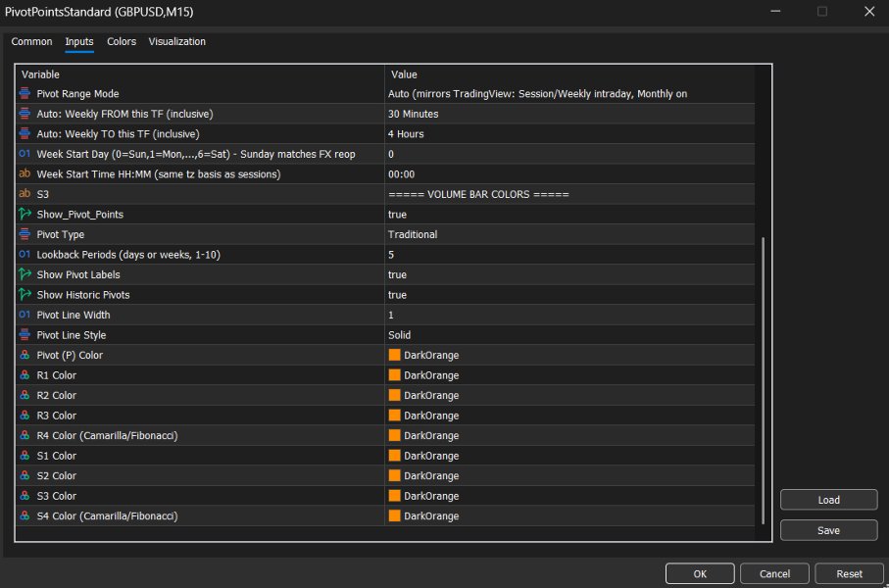The width and height of the screenshot is (889, 588).
Task: Click the DarkOrange swatch for S2 Color
Action: 395,475
